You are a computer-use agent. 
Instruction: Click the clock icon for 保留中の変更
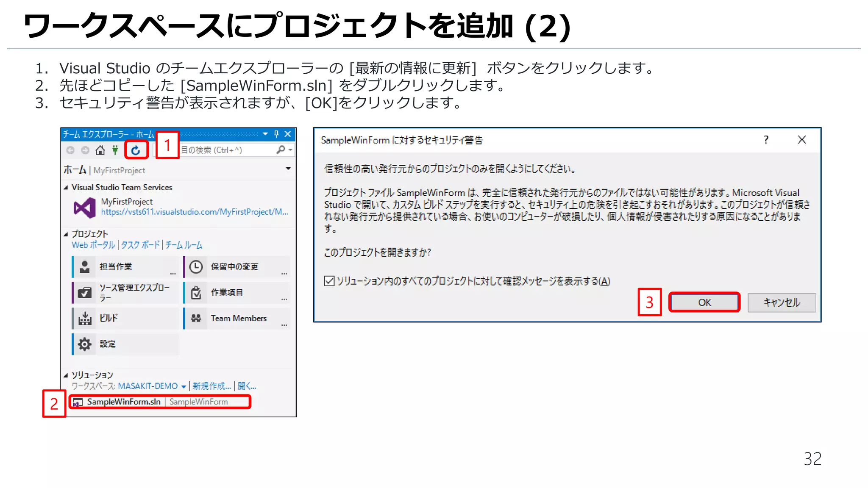click(x=196, y=267)
